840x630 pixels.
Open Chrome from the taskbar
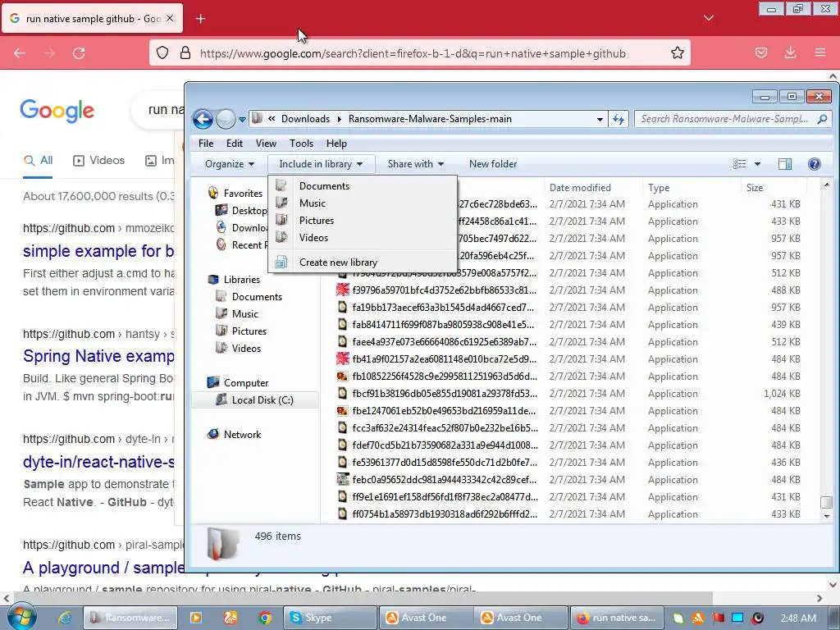tap(265, 618)
